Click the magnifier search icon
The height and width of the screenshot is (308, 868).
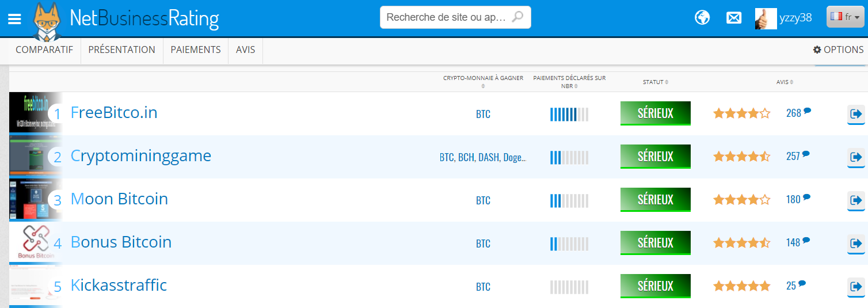[517, 17]
